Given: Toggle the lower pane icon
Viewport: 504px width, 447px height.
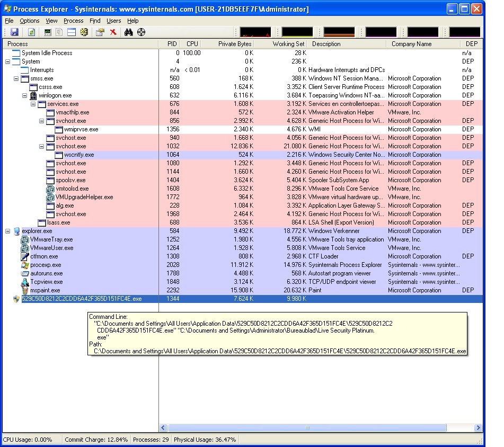Looking at the screenshot, I should tap(72, 32).
